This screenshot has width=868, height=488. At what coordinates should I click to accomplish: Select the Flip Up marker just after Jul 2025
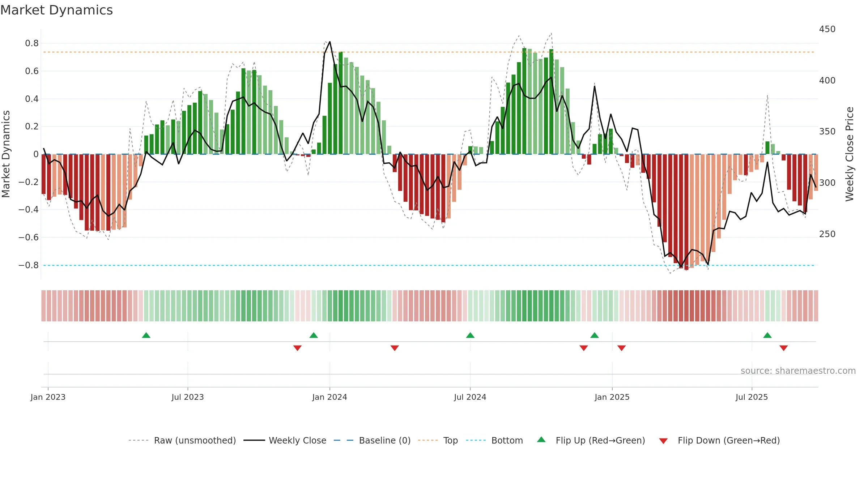pyautogui.click(x=767, y=335)
